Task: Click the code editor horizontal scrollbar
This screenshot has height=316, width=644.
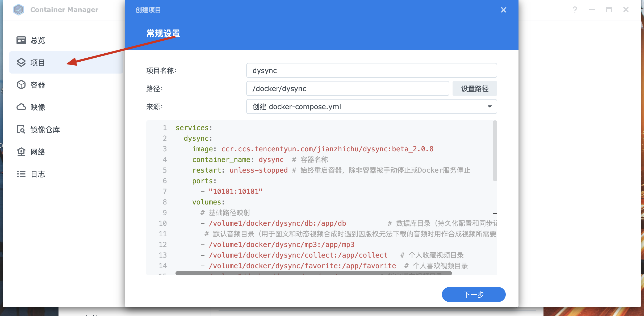Action: coord(313,273)
